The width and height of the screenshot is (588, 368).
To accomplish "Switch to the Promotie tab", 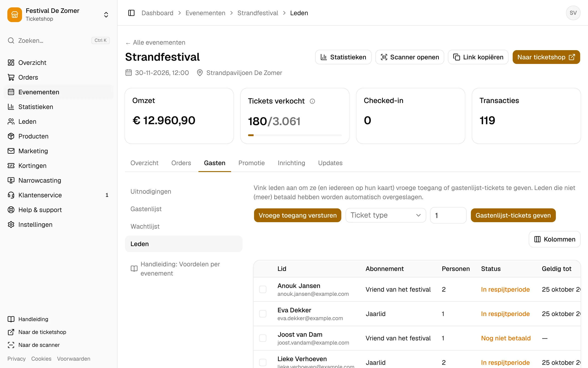I will point(252,163).
